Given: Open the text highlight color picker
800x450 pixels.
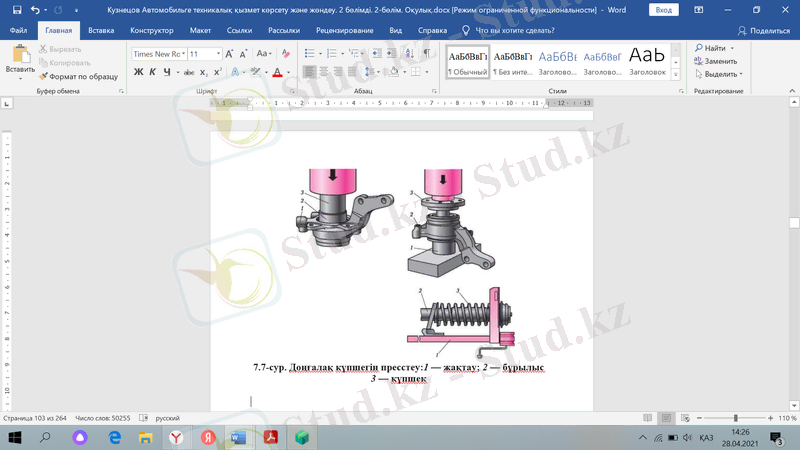Looking at the screenshot, I should [255, 72].
